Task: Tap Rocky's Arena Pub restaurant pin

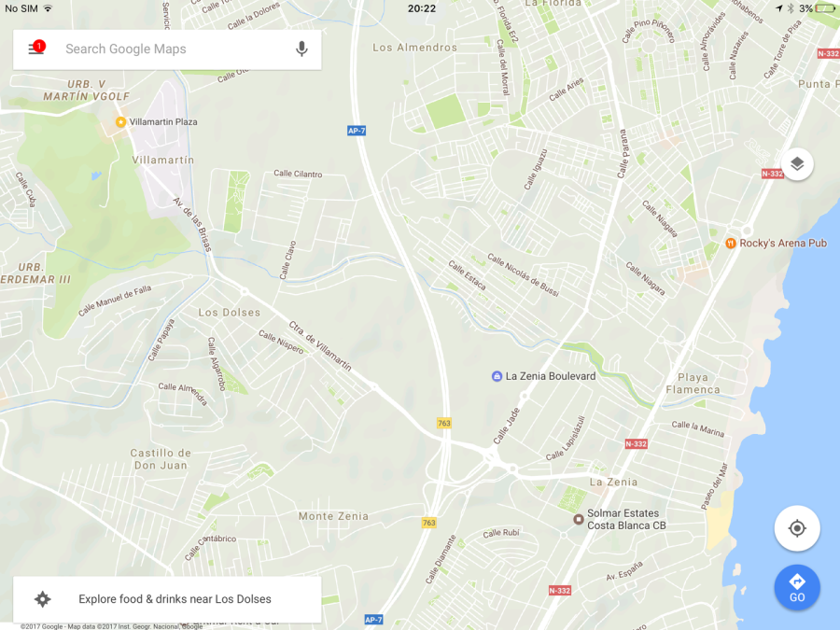Action: (730, 244)
